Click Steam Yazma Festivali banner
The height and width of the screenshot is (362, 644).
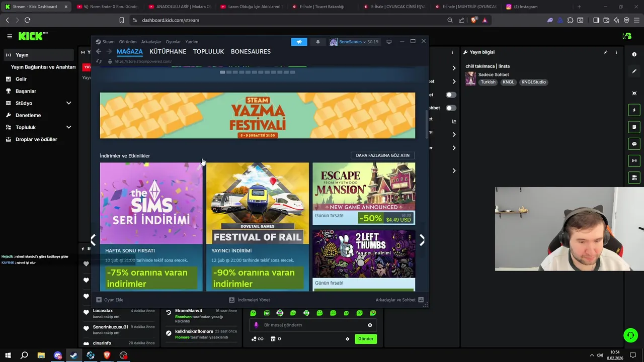pyautogui.click(x=258, y=115)
